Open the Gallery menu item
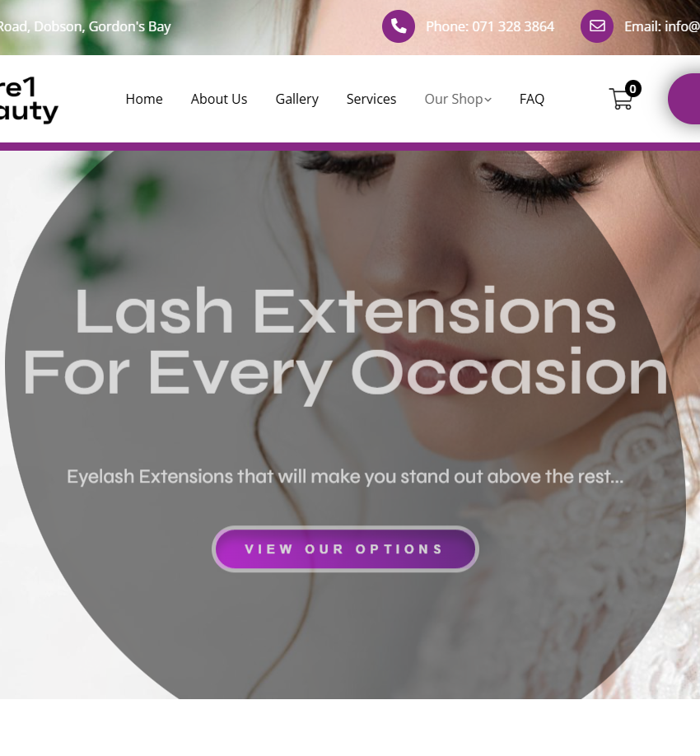700x756 pixels. (x=297, y=99)
